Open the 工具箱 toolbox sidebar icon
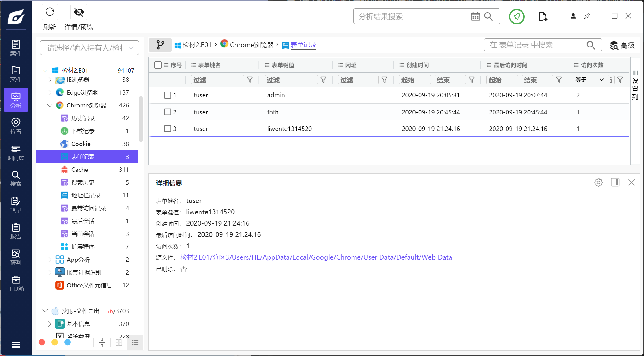Viewport: 644px width, 356px height. tap(16, 283)
